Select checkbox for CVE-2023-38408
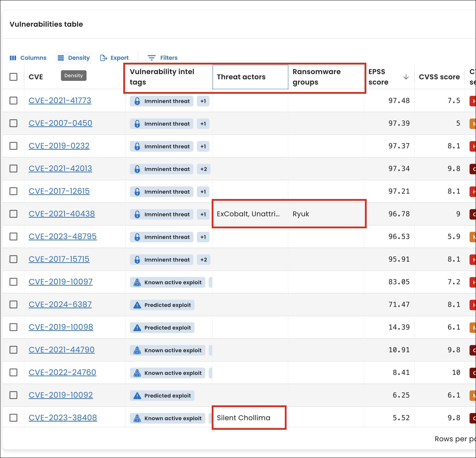This screenshot has height=458, width=476. 13,418
